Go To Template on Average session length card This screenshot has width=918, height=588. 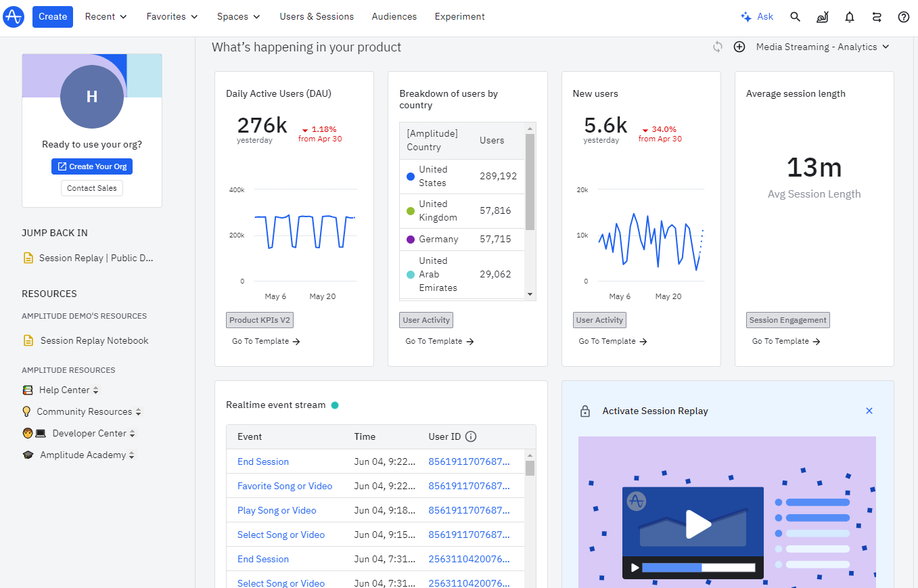tap(786, 341)
